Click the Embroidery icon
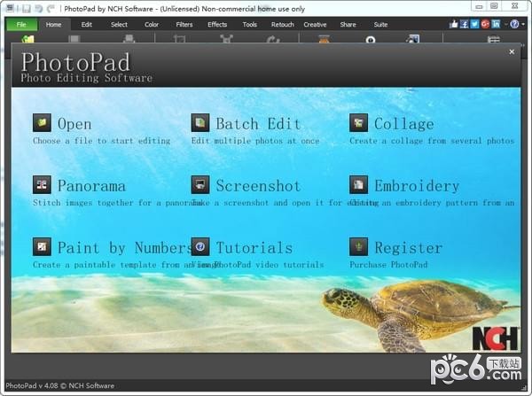 point(358,185)
